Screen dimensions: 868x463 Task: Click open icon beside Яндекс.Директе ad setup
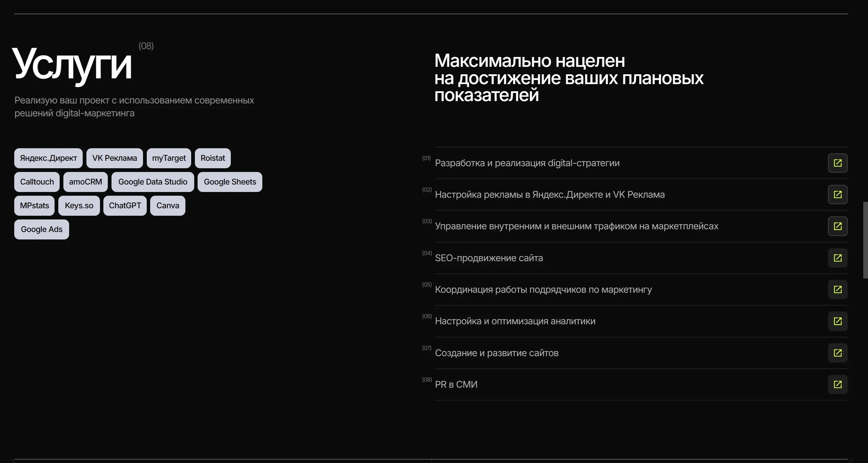click(837, 195)
